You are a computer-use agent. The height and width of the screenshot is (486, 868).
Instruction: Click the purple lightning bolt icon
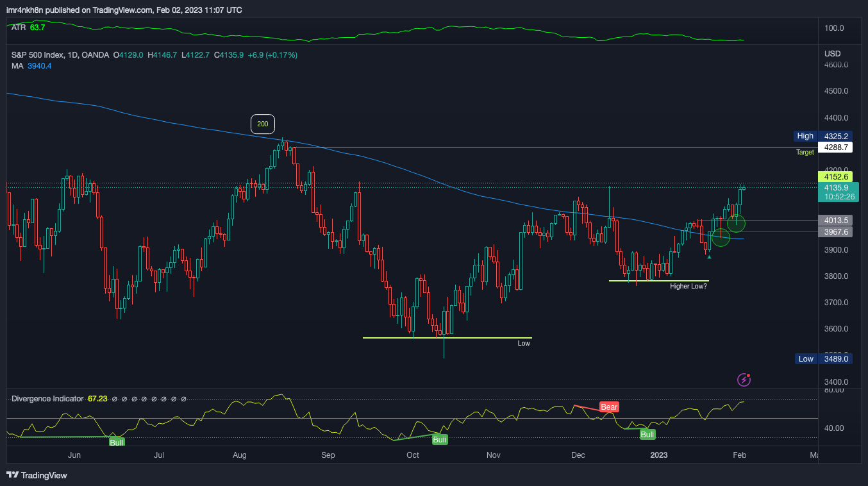[x=744, y=380]
